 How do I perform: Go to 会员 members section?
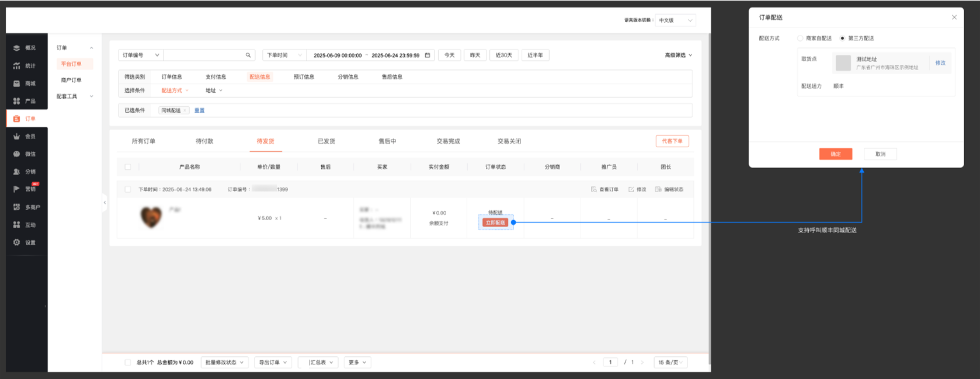pyautogui.click(x=25, y=137)
